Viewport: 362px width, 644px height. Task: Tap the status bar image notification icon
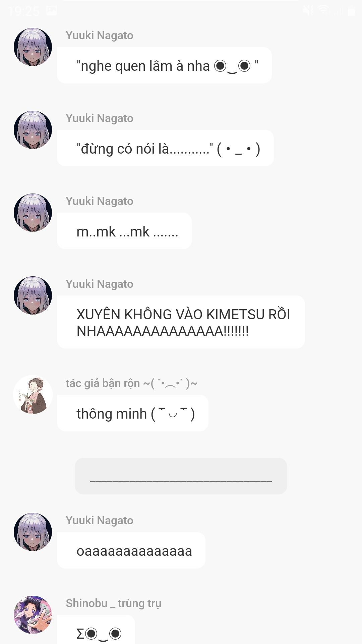[x=52, y=11]
